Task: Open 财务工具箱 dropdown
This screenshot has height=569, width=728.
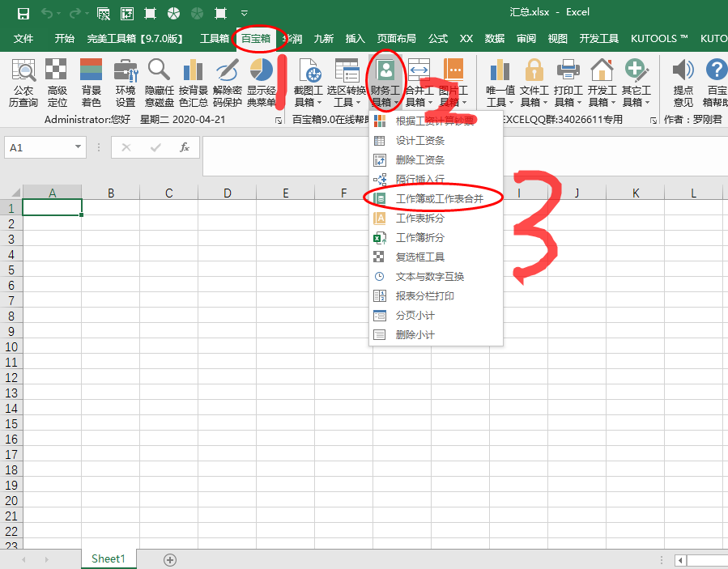Action: [x=385, y=83]
